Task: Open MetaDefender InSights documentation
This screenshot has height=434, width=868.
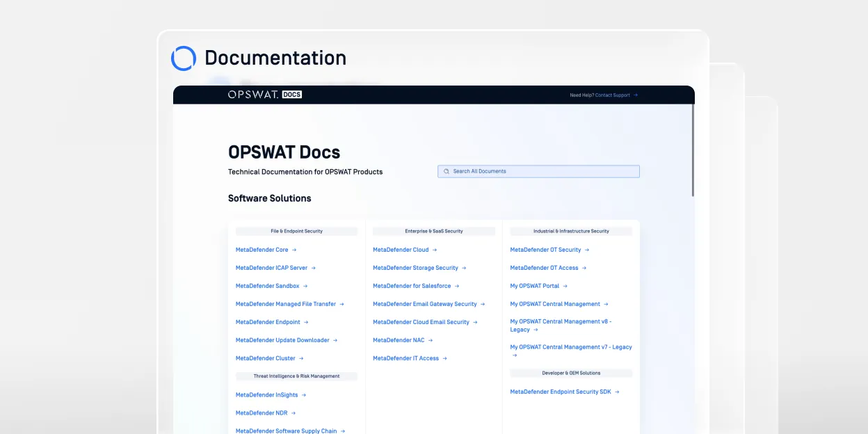Action: [266, 395]
